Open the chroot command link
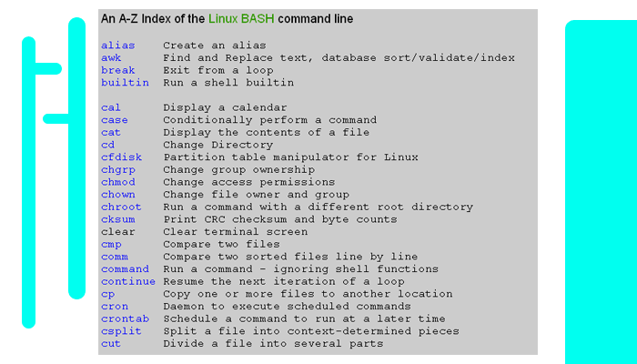Screen dimensions: 637x364 (120, 207)
